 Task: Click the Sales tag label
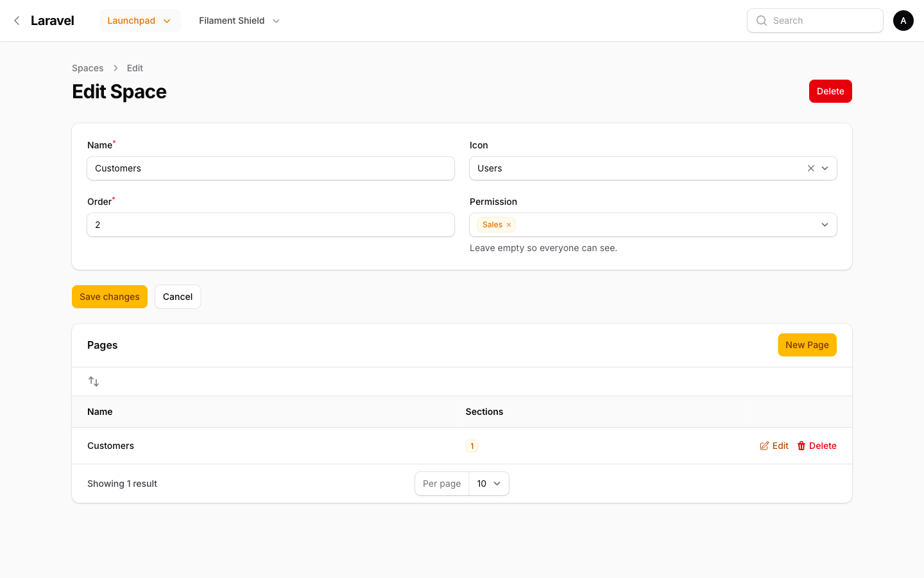point(492,225)
